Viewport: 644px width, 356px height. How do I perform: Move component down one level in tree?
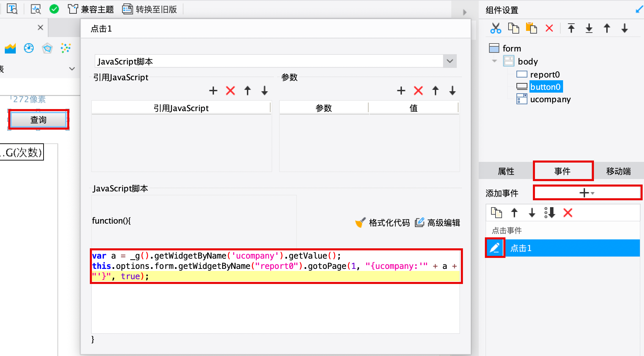[x=625, y=28]
